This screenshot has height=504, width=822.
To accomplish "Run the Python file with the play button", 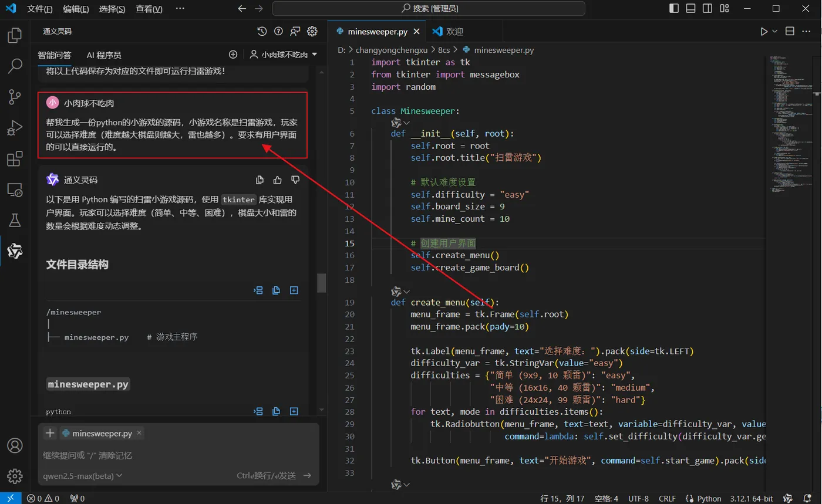I will (764, 31).
